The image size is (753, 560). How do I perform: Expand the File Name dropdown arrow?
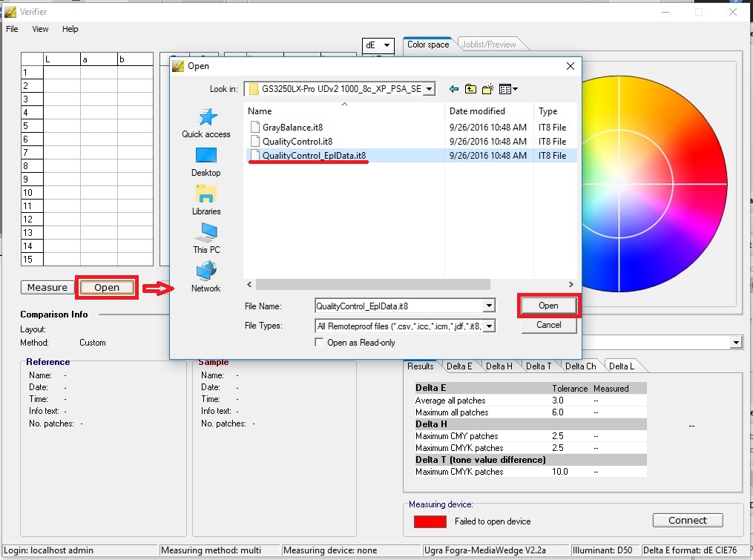click(489, 306)
